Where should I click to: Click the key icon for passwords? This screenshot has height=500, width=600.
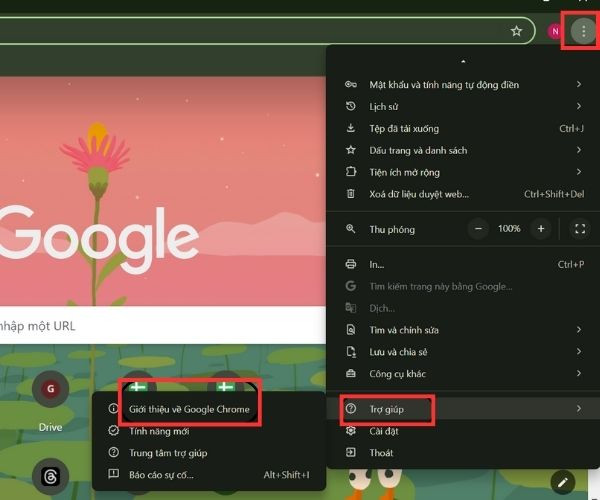coord(351,84)
